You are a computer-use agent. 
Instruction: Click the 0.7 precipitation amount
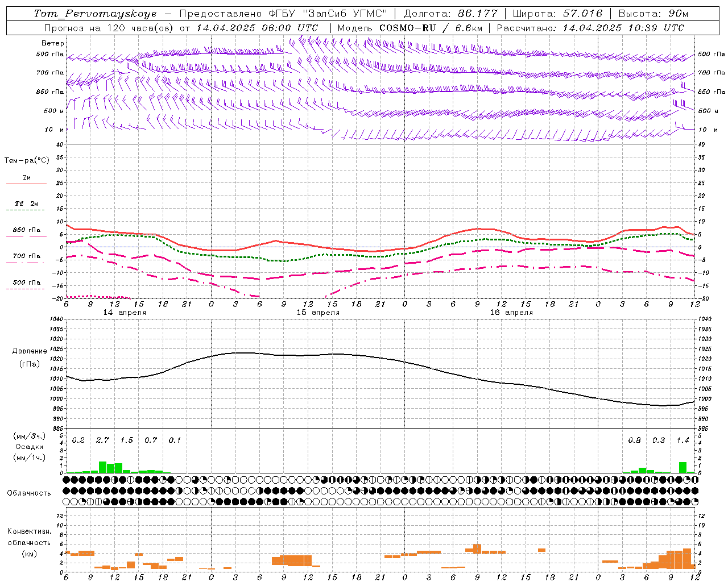point(151,440)
